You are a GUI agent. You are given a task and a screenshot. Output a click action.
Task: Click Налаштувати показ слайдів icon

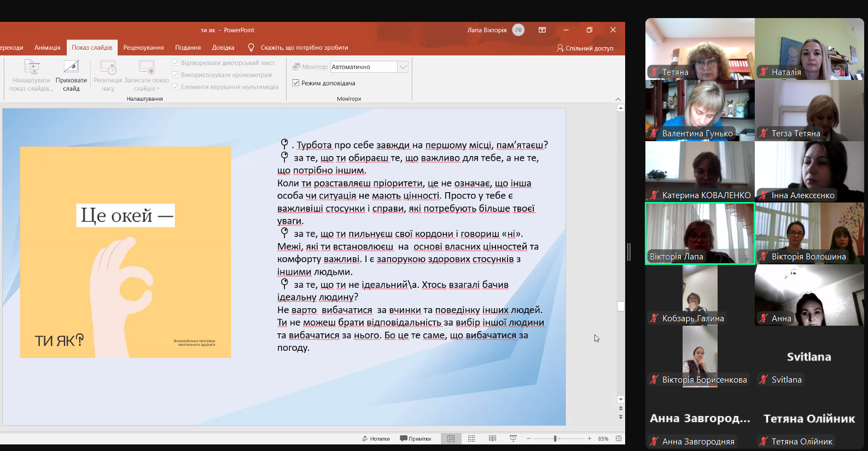click(32, 67)
